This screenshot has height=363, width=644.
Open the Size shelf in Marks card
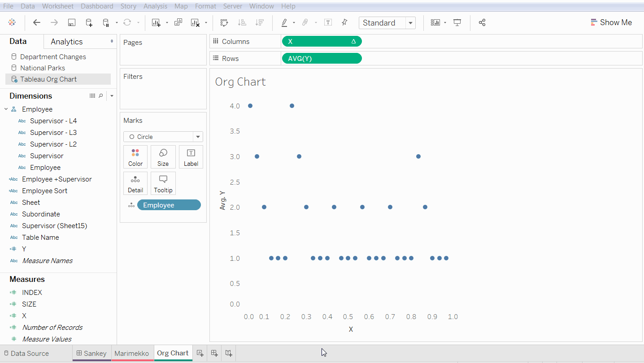[163, 157]
